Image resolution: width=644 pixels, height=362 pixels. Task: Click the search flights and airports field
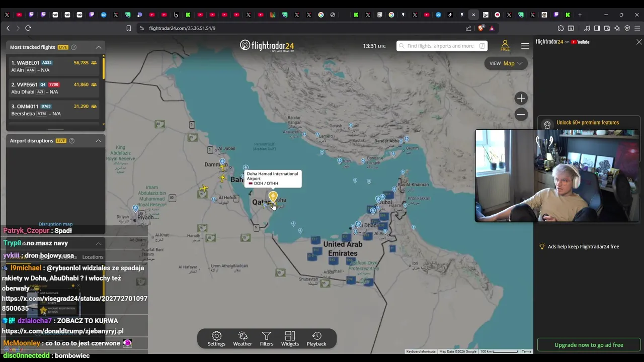442,46
